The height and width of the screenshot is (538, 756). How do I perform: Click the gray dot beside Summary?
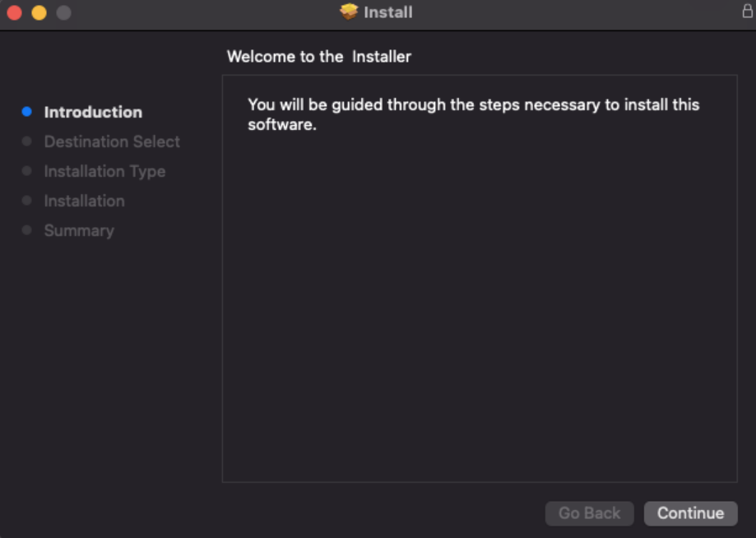[x=25, y=230]
